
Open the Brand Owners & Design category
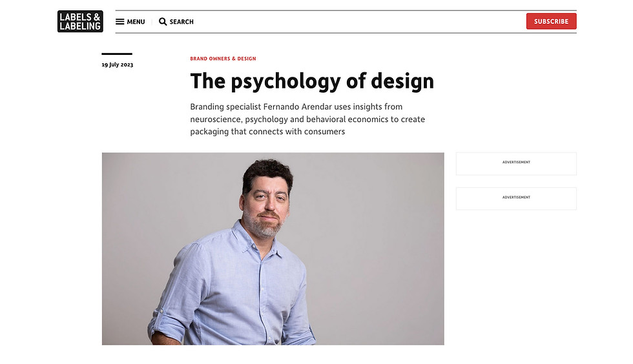coord(223,59)
